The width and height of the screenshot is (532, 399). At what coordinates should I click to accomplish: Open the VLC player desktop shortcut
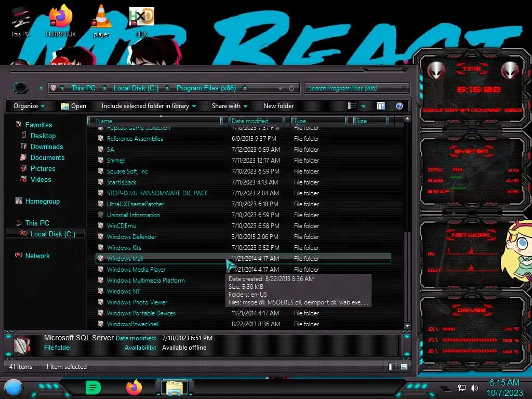(x=101, y=21)
